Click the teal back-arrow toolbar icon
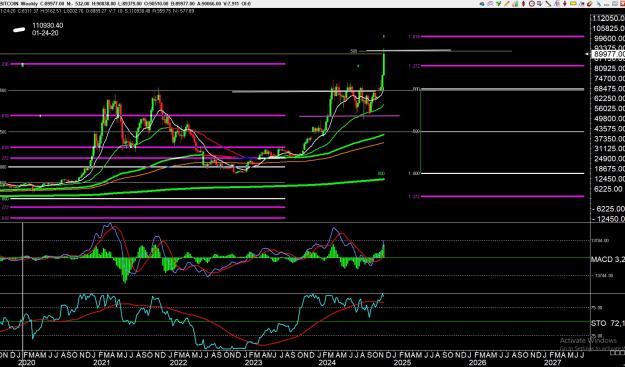Viewport: 625px width, 367px height. tap(482, 4)
